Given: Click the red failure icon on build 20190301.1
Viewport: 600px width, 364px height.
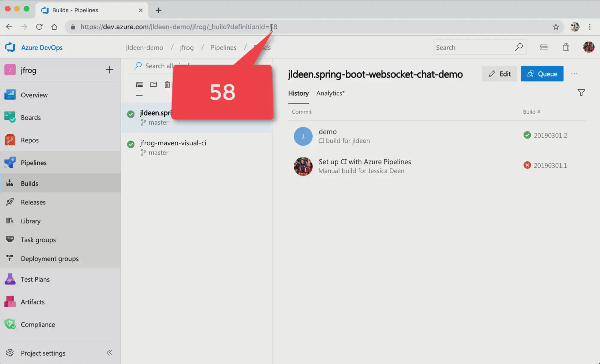Looking at the screenshot, I should pyautogui.click(x=527, y=165).
